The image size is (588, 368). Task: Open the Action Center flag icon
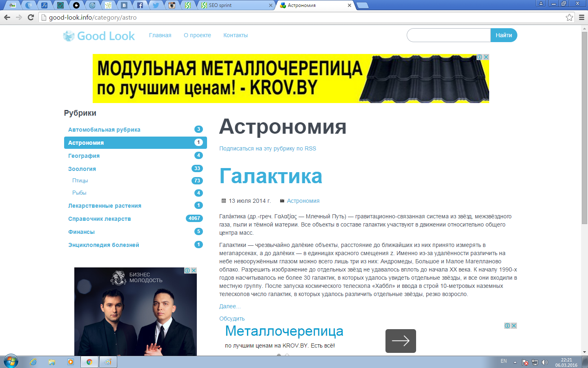[x=525, y=362]
